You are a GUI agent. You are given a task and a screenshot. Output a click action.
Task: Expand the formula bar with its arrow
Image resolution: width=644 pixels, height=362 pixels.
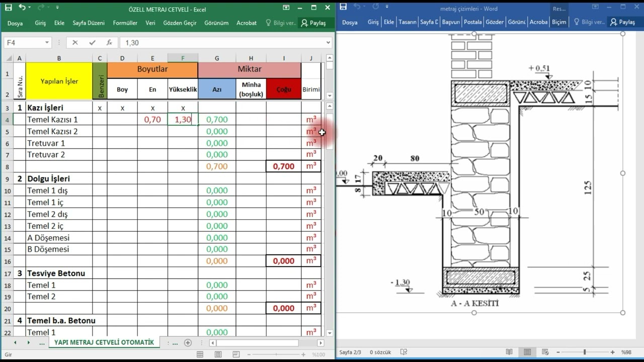coord(329,43)
